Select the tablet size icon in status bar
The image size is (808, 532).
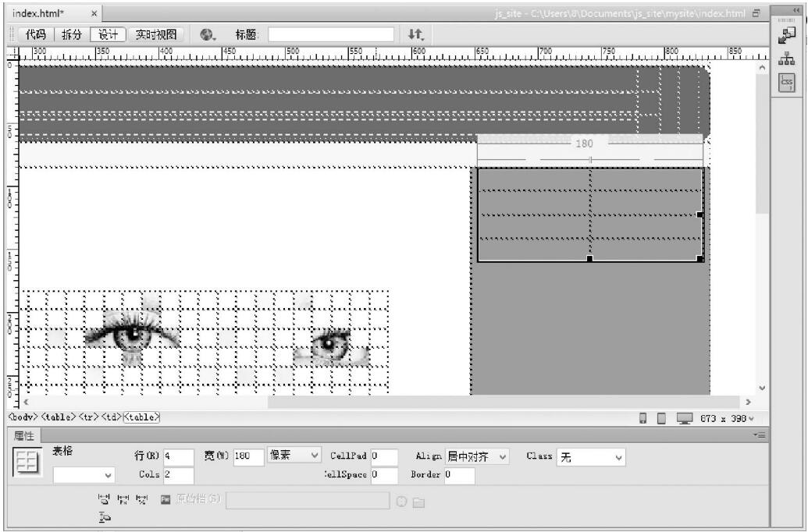[661, 418]
